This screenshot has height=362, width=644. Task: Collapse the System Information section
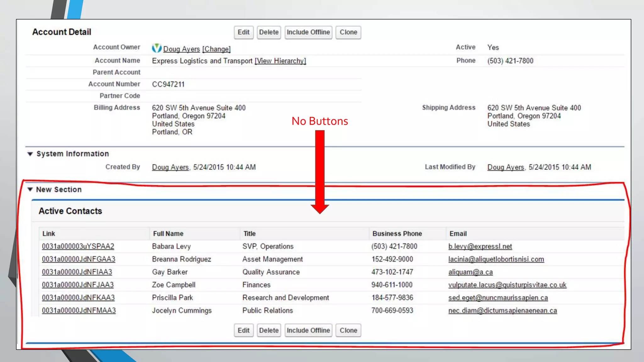coord(30,154)
